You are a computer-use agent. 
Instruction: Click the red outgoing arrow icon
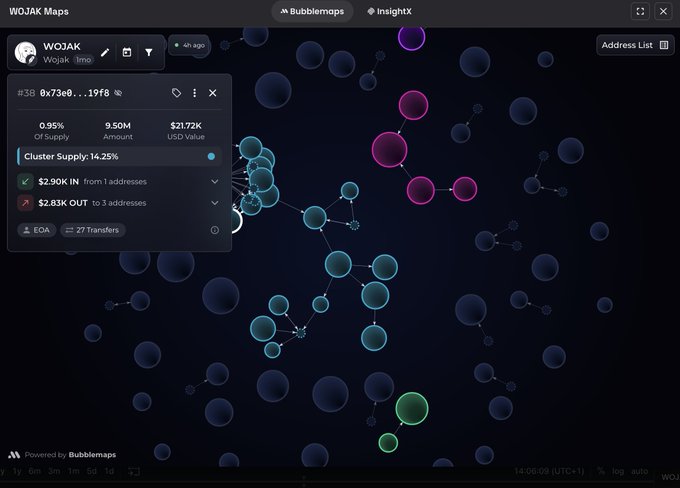point(25,203)
